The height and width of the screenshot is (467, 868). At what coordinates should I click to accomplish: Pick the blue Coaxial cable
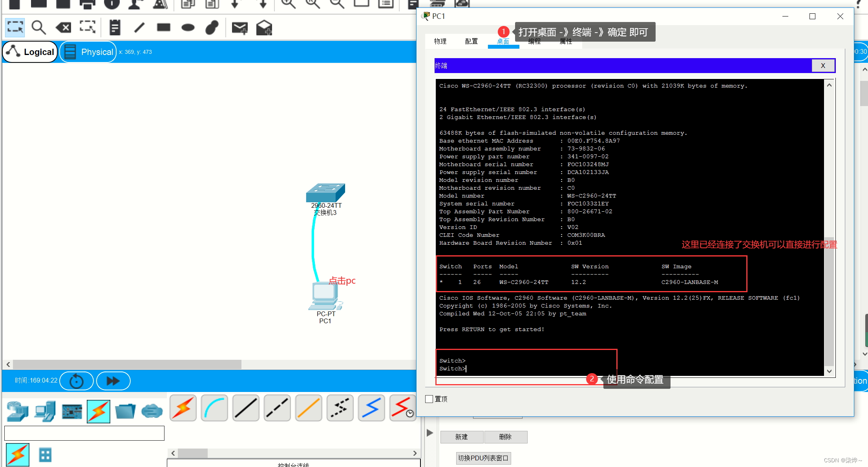pyautogui.click(x=371, y=408)
